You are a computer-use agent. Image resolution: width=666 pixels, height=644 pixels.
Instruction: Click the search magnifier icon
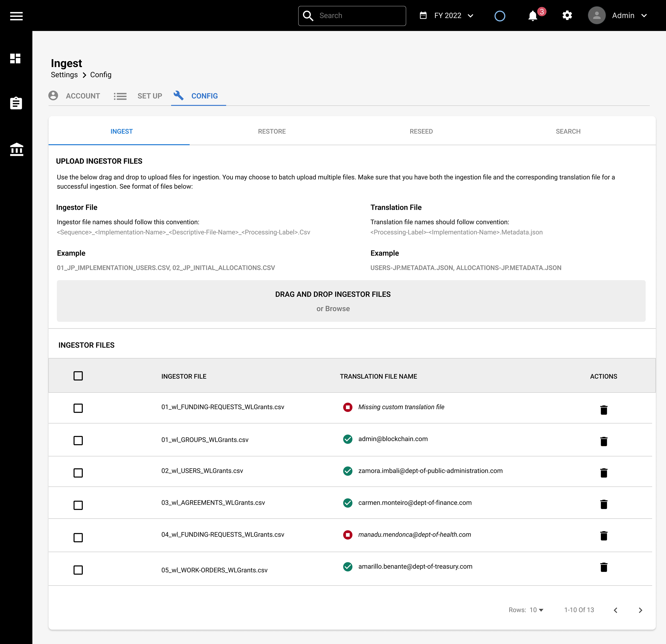tap(308, 16)
